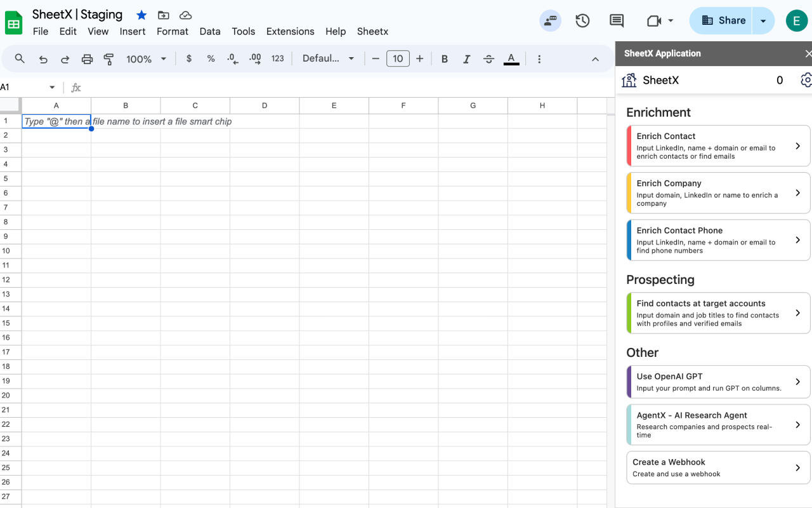The width and height of the screenshot is (812, 508).
Task: Increase decimal places
Action: tap(255, 58)
